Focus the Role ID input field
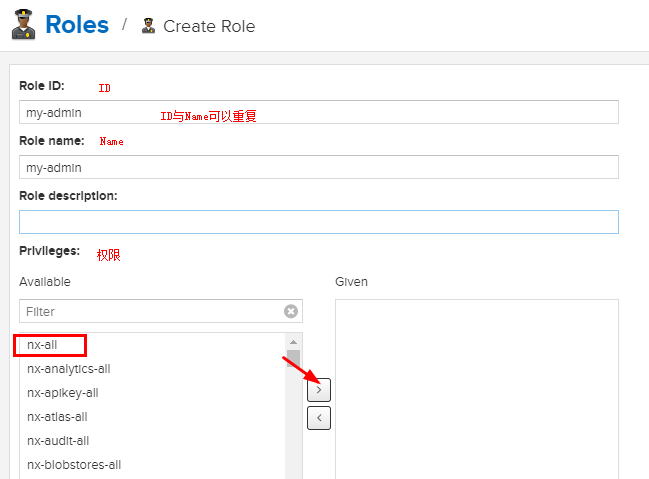The image size is (649, 479). point(318,112)
